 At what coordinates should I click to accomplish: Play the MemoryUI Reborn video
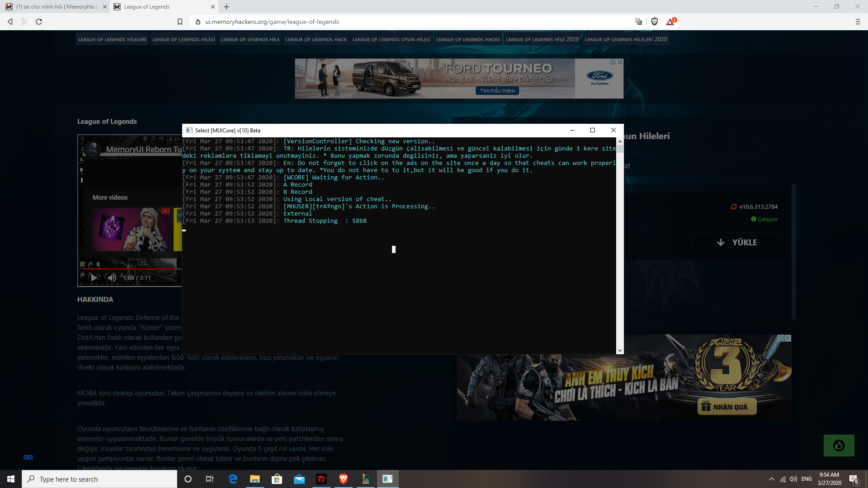coord(94,277)
